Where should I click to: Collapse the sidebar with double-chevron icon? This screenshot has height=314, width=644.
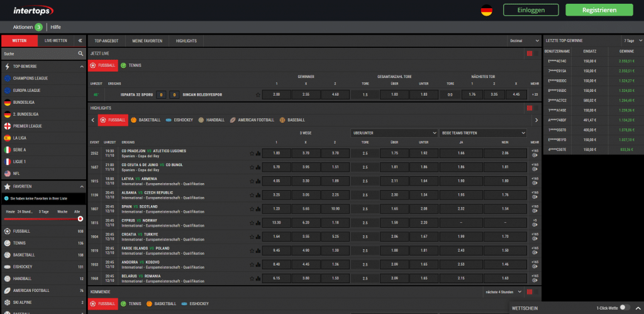tap(80, 41)
